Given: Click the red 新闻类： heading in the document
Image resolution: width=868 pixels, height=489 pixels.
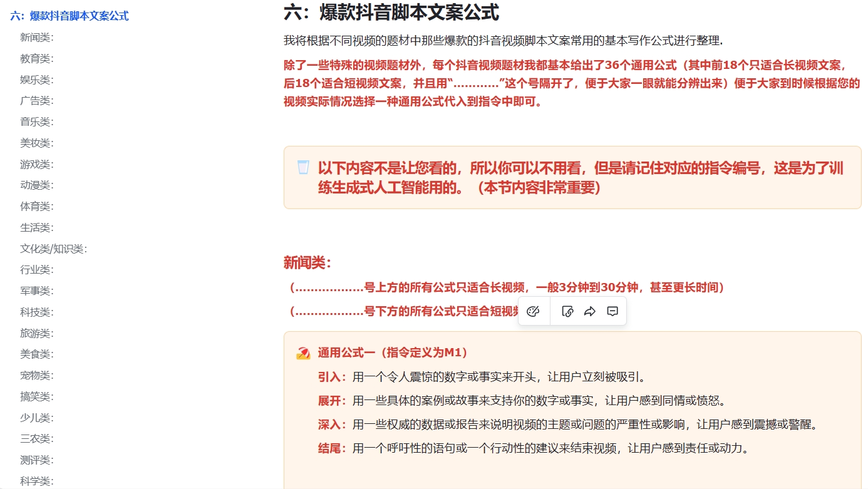Looking at the screenshot, I should tap(307, 263).
